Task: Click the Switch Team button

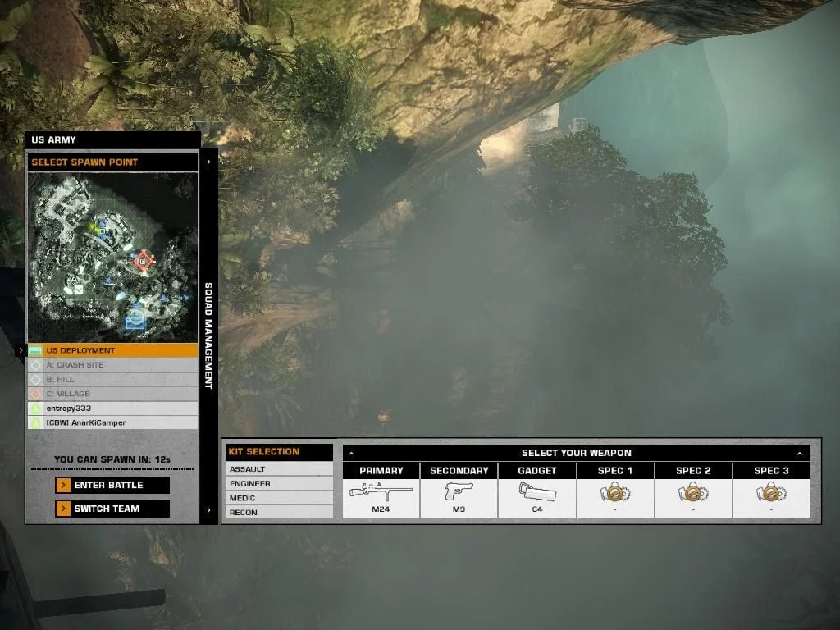Action: click(x=112, y=509)
